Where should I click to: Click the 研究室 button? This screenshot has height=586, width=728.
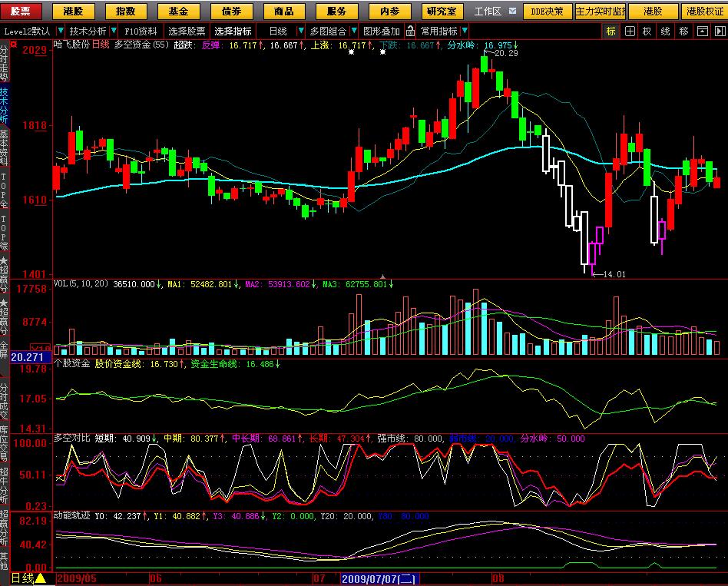[x=442, y=12]
